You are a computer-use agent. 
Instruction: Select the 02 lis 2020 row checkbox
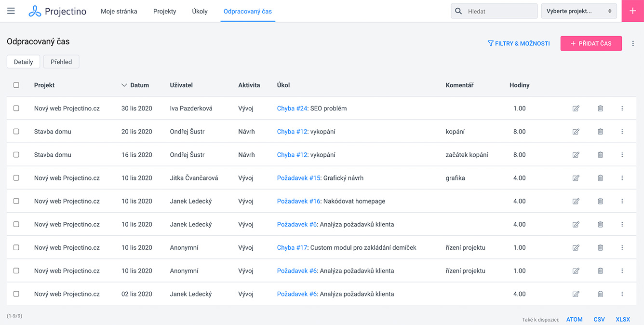16,294
